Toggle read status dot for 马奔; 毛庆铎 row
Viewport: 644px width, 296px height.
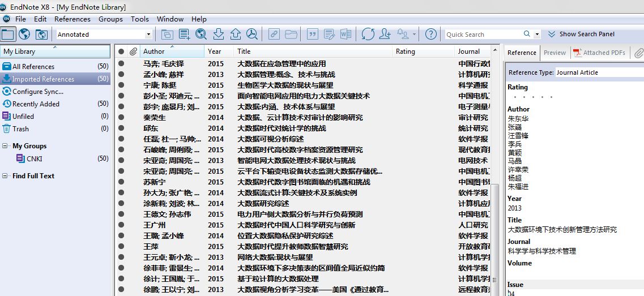pos(121,63)
